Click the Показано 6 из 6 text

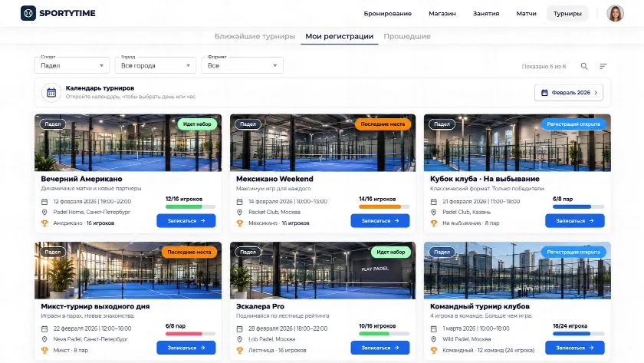[544, 66]
